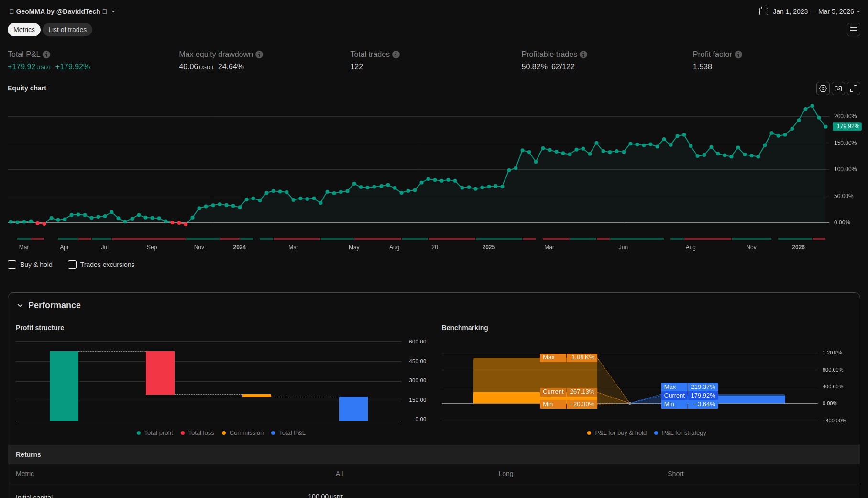Viewport: 868px width, 498px height.
Task: Switch to the Metrics tab
Action: [x=24, y=30]
